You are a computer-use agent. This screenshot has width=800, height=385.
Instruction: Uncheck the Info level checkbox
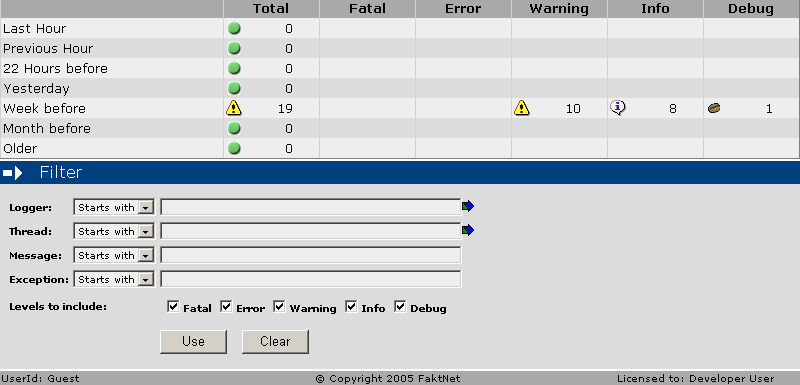tap(351, 306)
